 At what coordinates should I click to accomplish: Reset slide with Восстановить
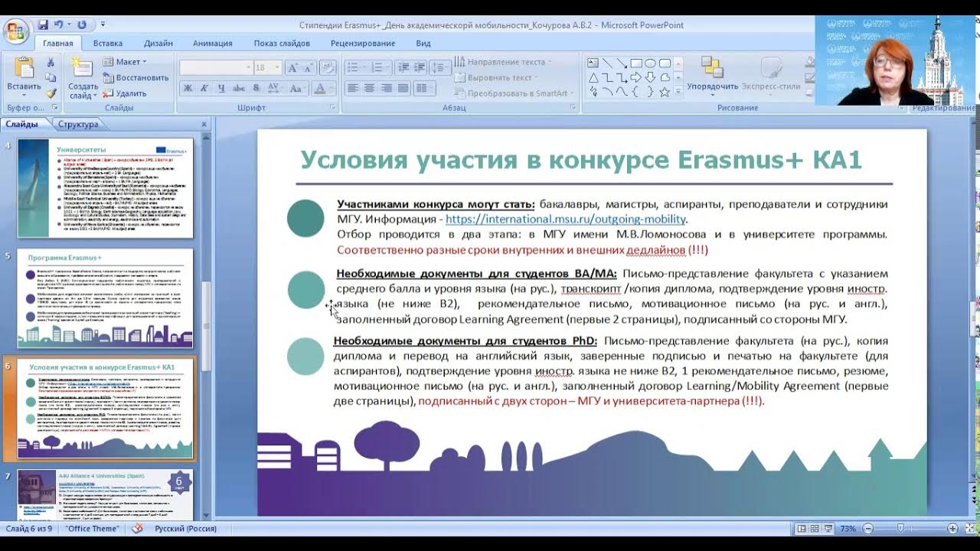coord(136,78)
